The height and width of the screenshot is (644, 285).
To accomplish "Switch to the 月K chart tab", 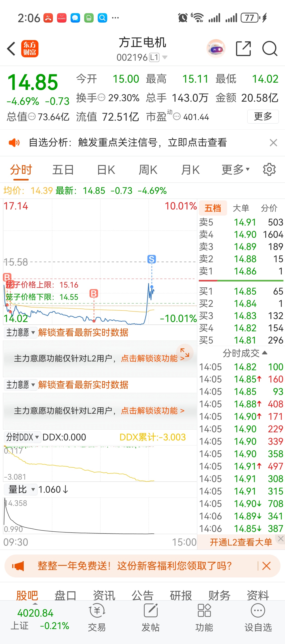I will [190, 170].
